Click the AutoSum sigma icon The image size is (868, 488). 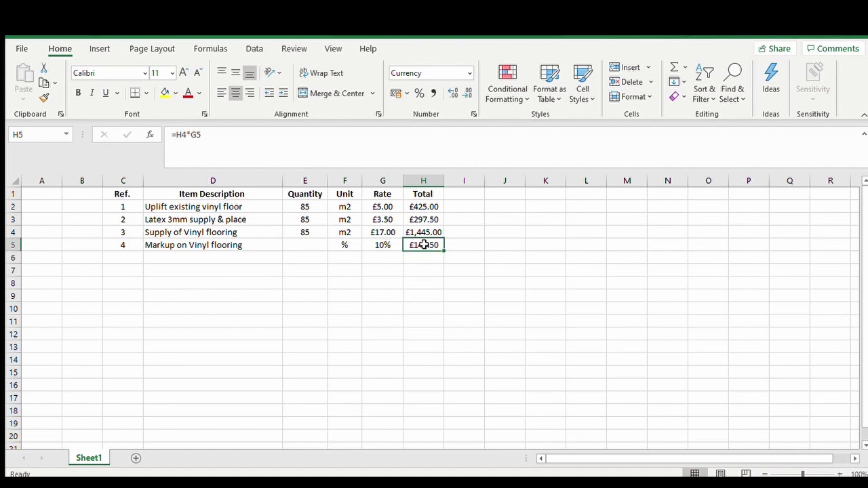click(x=674, y=67)
